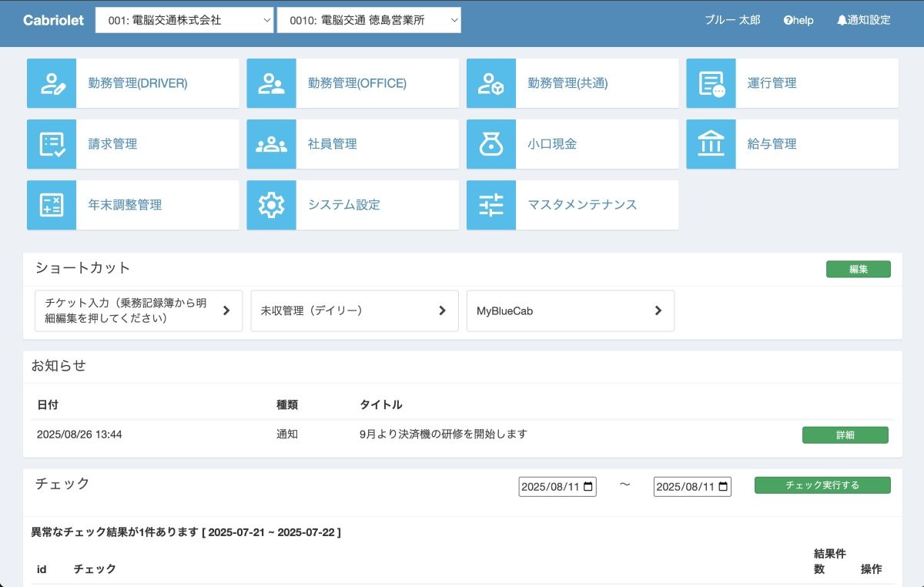
Task: Expand the 電脳交通株式会社 company dropdown
Action: 184,21
